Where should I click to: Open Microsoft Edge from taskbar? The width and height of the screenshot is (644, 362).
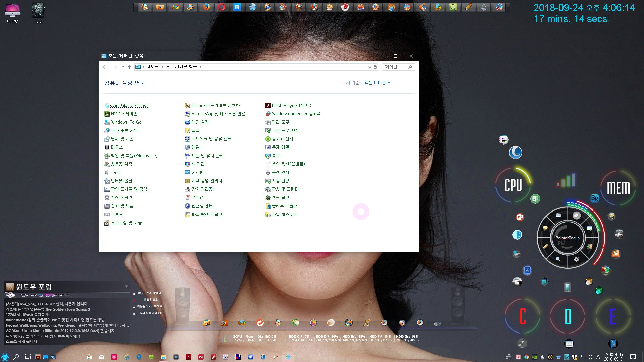(139, 357)
